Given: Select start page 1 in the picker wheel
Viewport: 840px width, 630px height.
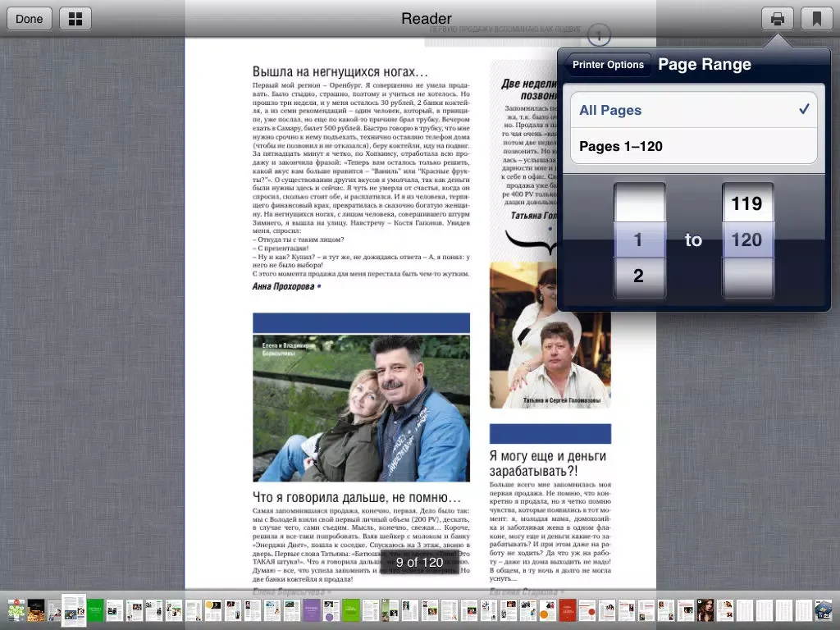Looking at the screenshot, I should 639,240.
